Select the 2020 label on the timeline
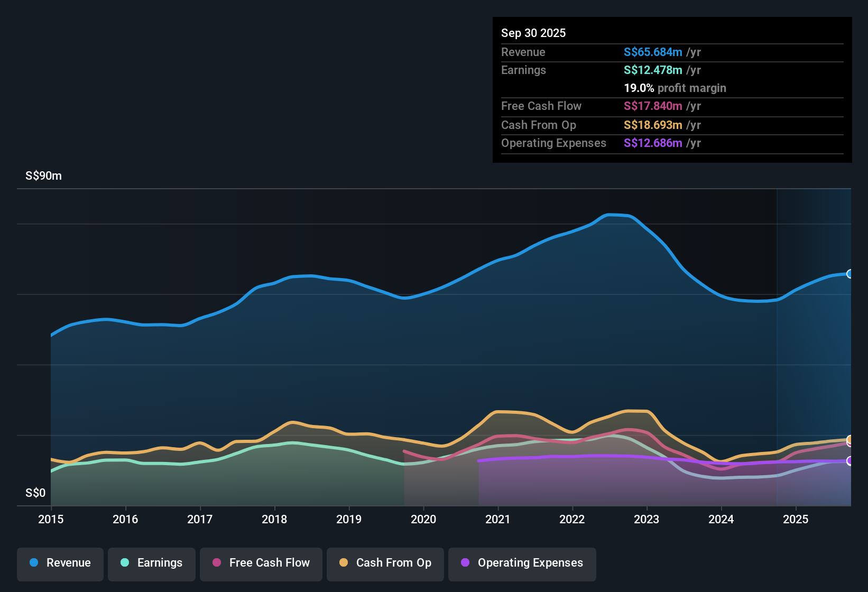 click(x=423, y=520)
